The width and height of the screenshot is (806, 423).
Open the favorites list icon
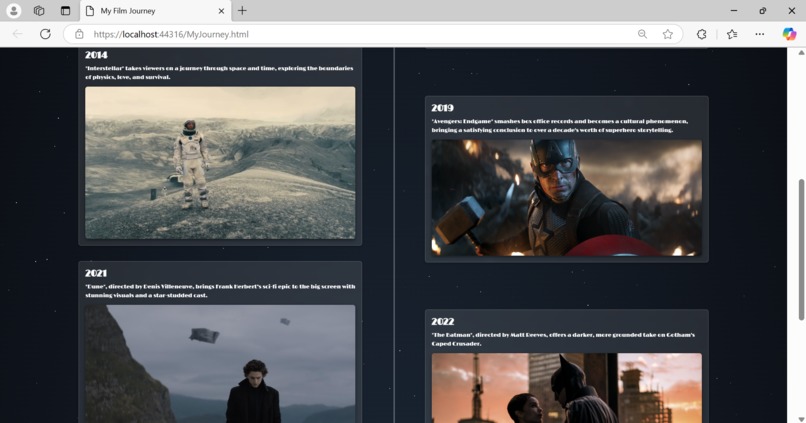click(x=732, y=34)
